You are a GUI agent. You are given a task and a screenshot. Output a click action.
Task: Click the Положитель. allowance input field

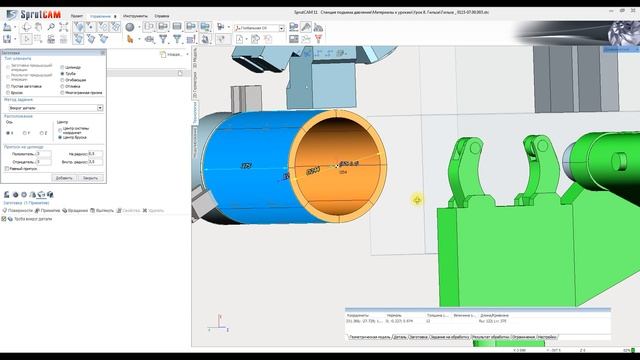[x=44, y=154]
